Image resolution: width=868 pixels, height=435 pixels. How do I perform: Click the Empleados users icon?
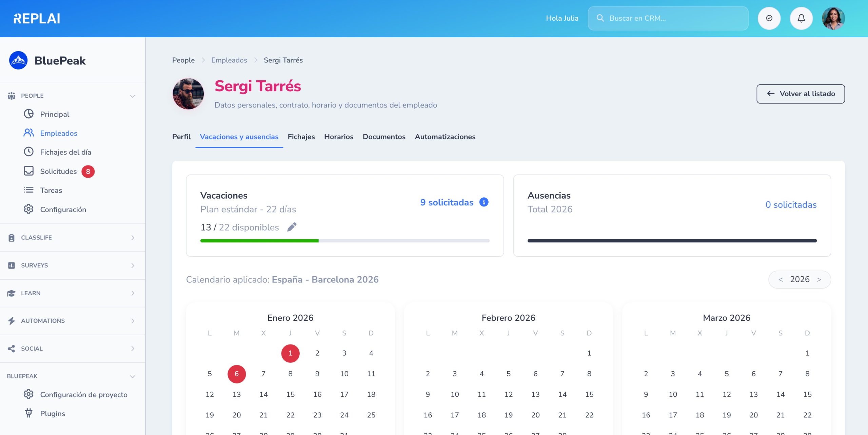coord(29,133)
